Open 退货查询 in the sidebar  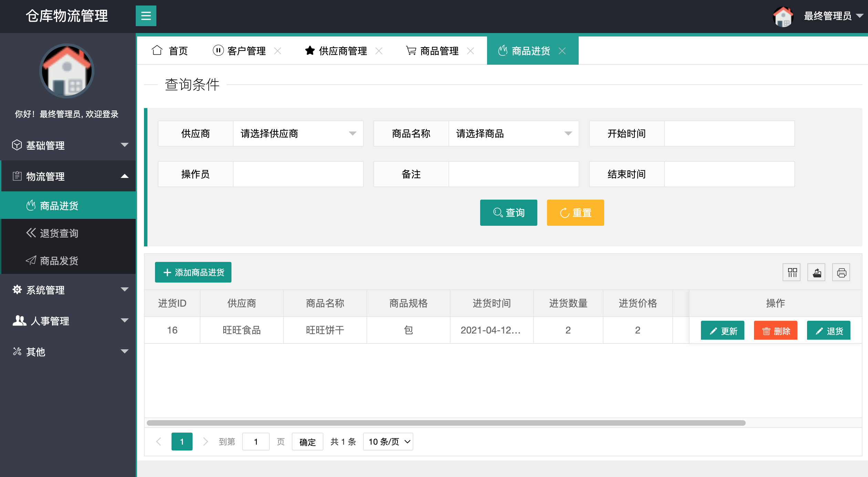(x=68, y=233)
